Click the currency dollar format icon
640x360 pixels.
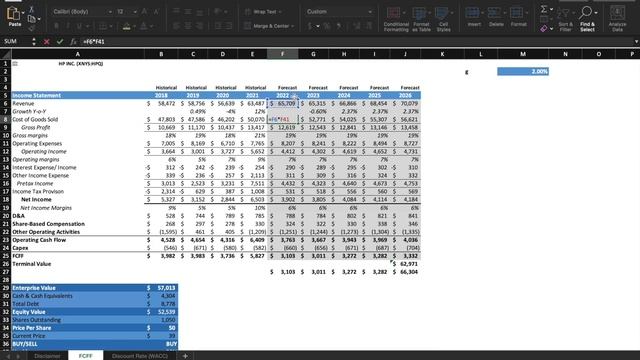(x=310, y=26)
